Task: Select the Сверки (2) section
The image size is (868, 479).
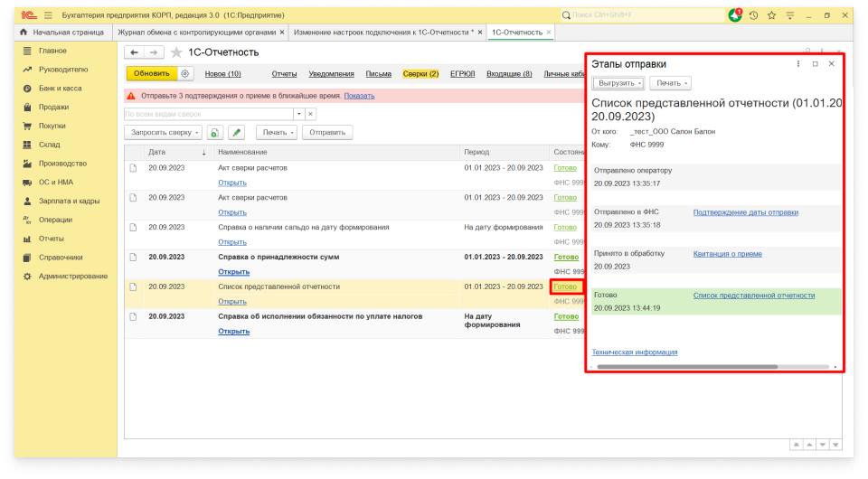Action: [x=420, y=74]
